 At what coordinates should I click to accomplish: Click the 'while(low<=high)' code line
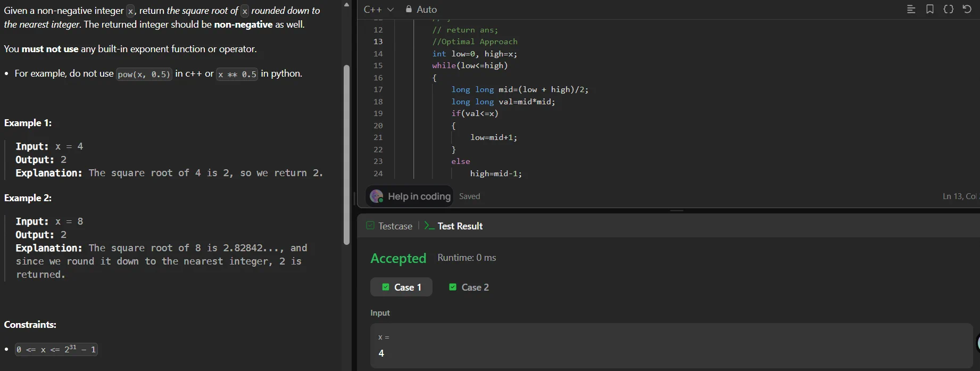[470, 65]
